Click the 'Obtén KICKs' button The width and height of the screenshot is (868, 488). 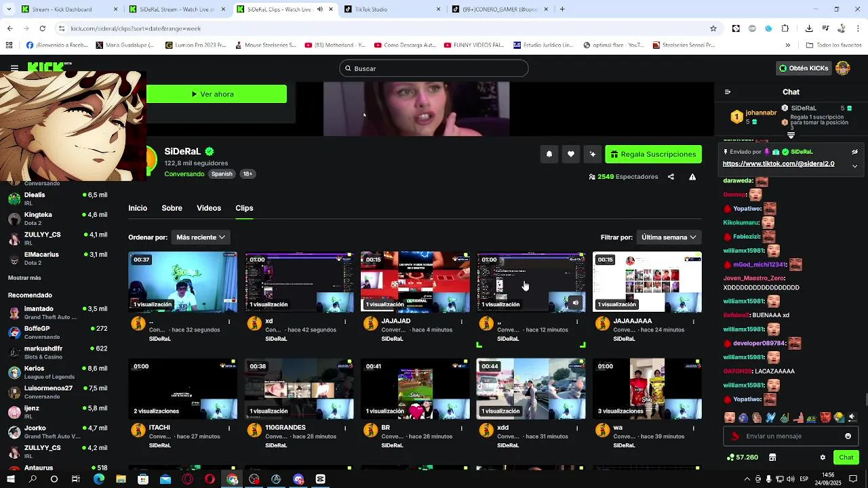(x=804, y=68)
